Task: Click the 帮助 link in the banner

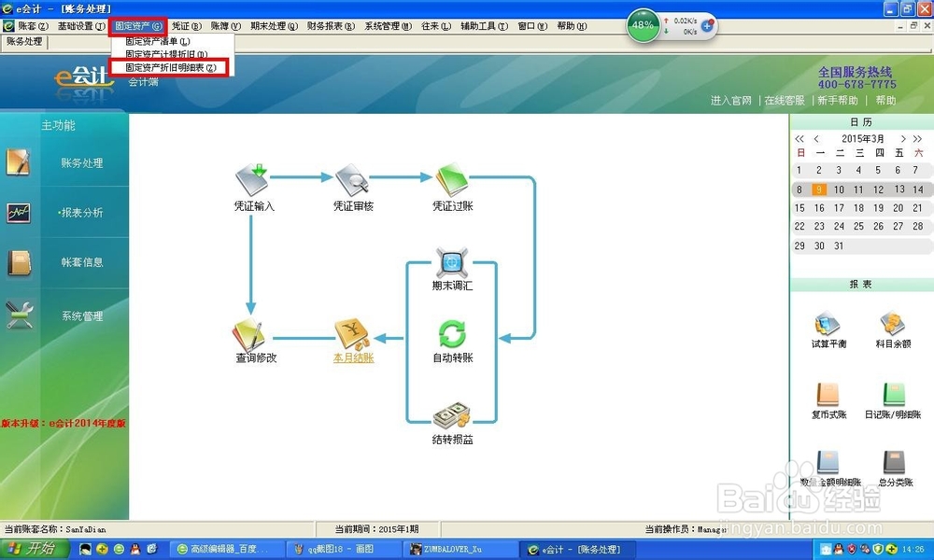Action: [885, 101]
